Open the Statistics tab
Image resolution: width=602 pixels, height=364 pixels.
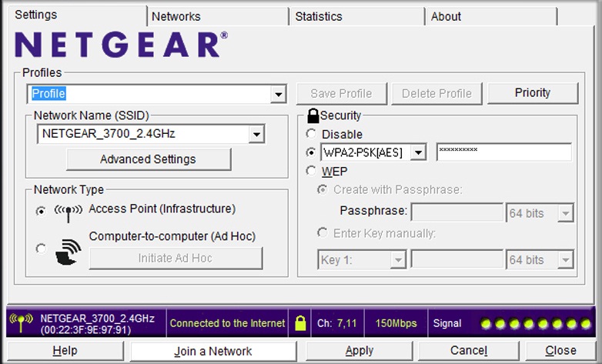click(356, 16)
